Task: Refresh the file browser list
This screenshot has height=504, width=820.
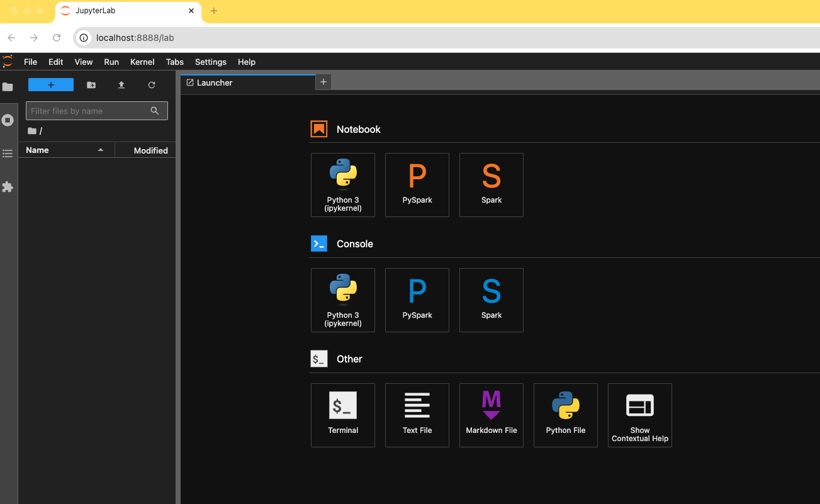Action: (152, 85)
